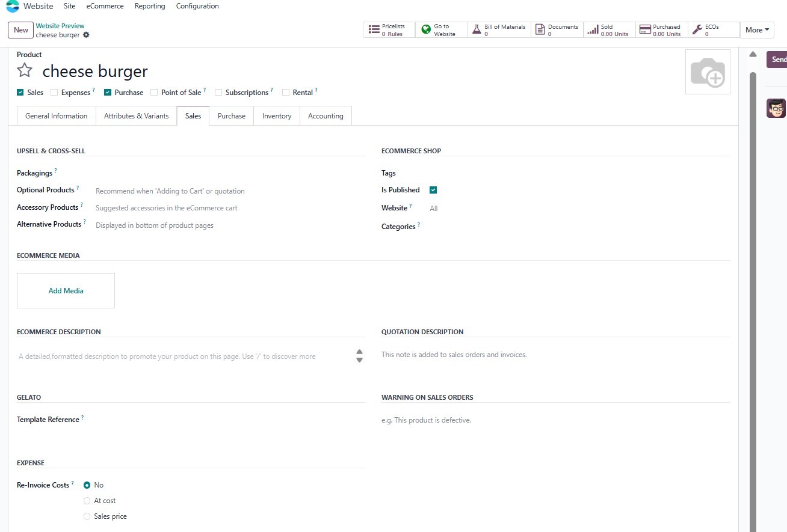The height and width of the screenshot is (532, 787).
Task: Switch to the Inventory tab
Action: click(277, 116)
